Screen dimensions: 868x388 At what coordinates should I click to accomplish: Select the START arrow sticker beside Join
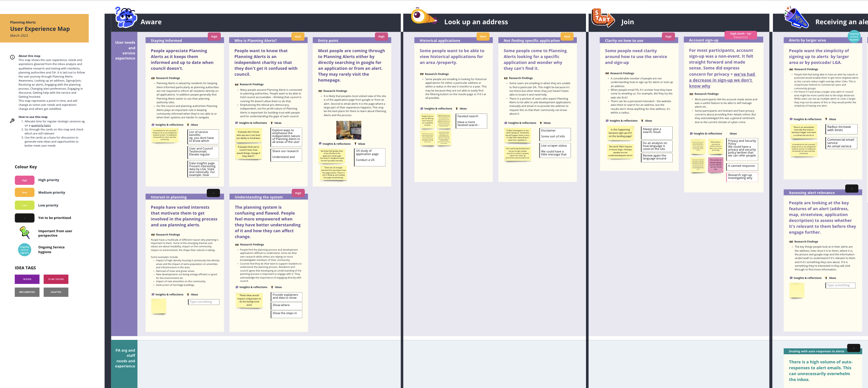(x=603, y=18)
